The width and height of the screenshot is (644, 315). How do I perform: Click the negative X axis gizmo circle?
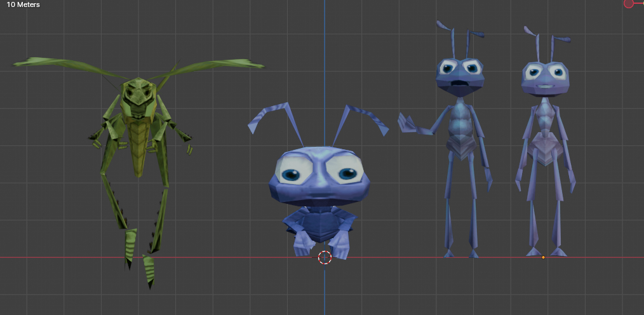point(628,3)
